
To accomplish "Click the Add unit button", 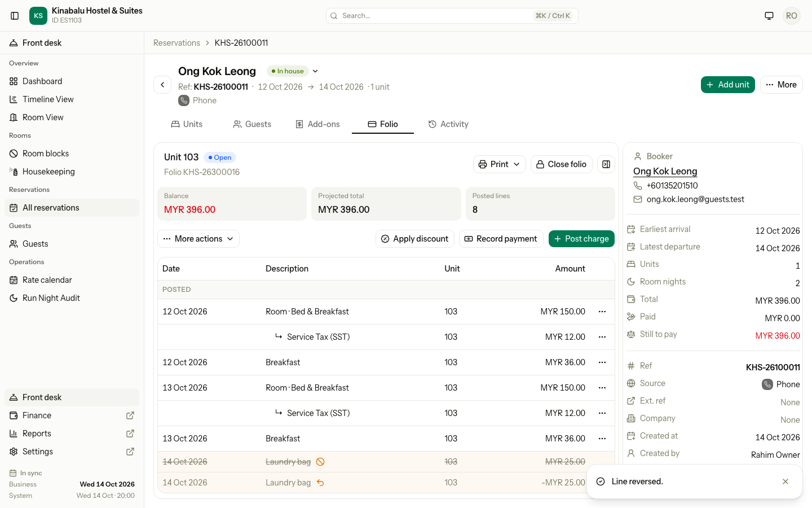I will (x=728, y=85).
